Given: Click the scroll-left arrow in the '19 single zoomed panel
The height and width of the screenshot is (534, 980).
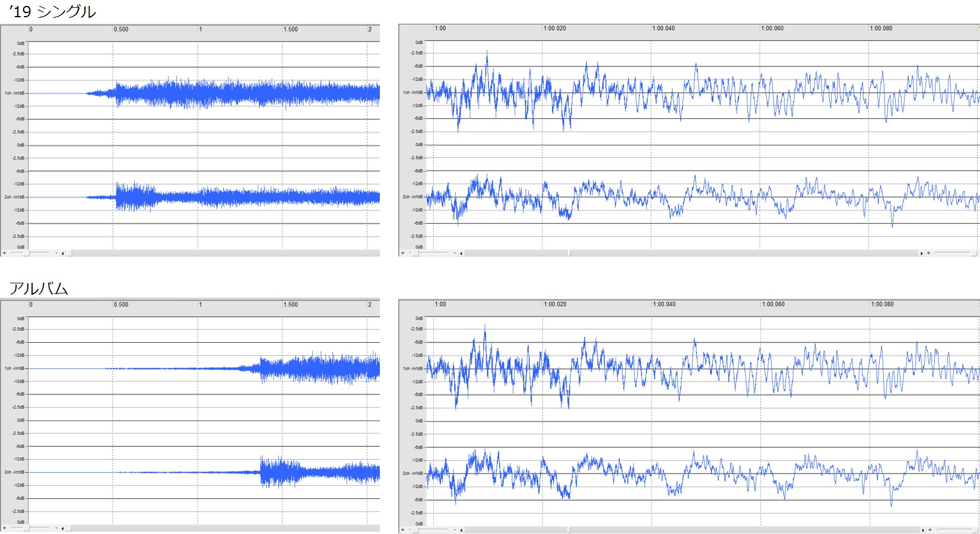Looking at the screenshot, I should pyautogui.click(x=461, y=254).
